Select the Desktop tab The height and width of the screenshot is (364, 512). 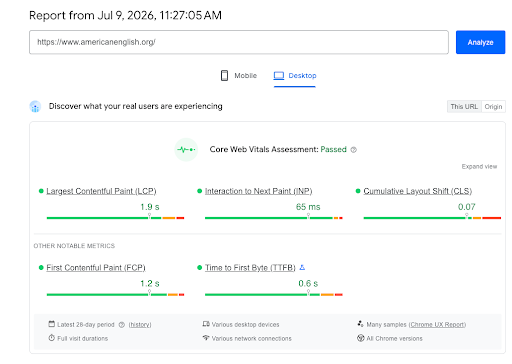(x=295, y=76)
